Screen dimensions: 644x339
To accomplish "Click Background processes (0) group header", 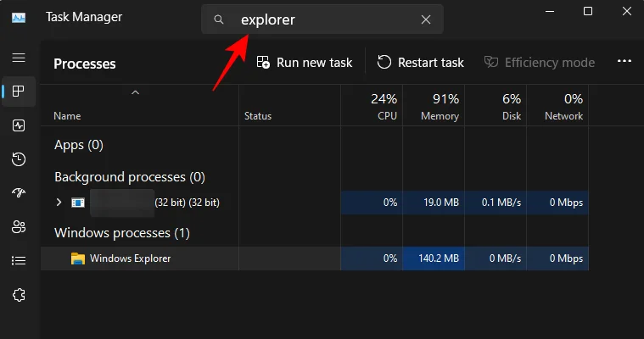I will pos(130,177).
